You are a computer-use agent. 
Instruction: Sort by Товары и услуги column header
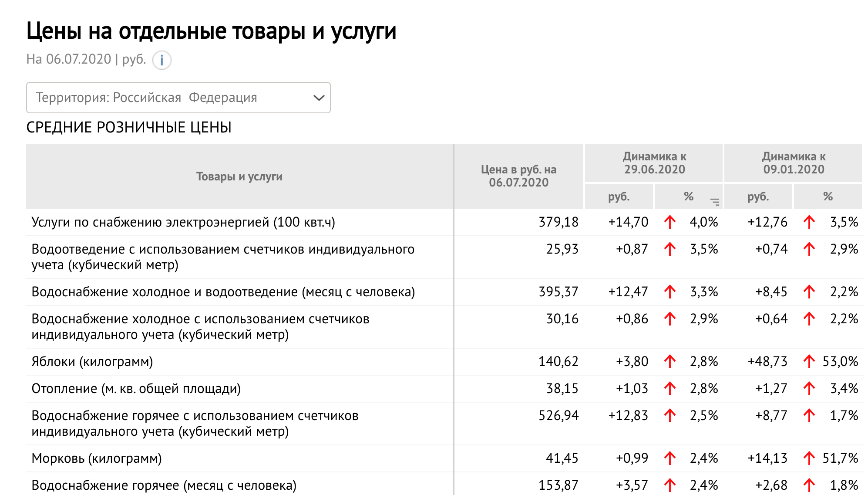click(239, 176)
